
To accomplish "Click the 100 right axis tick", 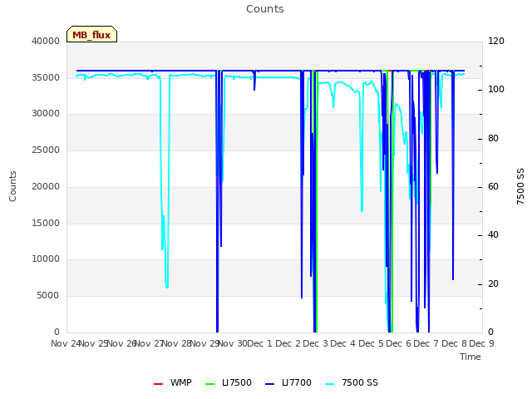I will coord(496,89).
